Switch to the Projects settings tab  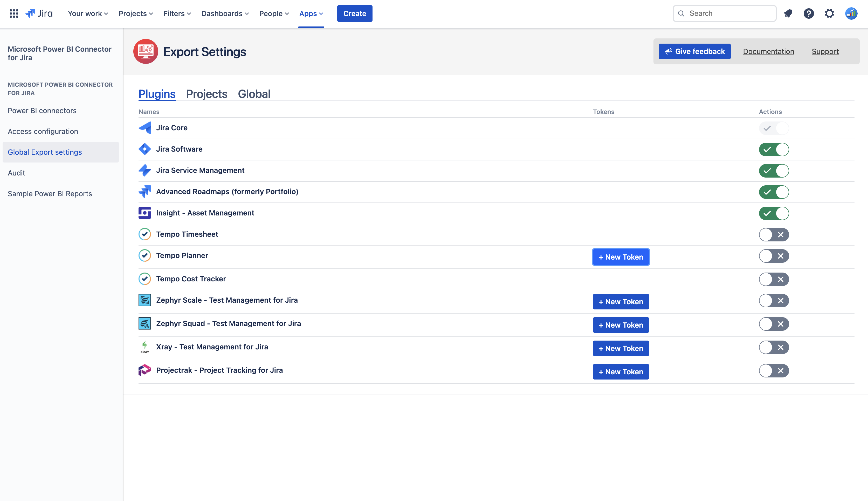click(206, 94)
